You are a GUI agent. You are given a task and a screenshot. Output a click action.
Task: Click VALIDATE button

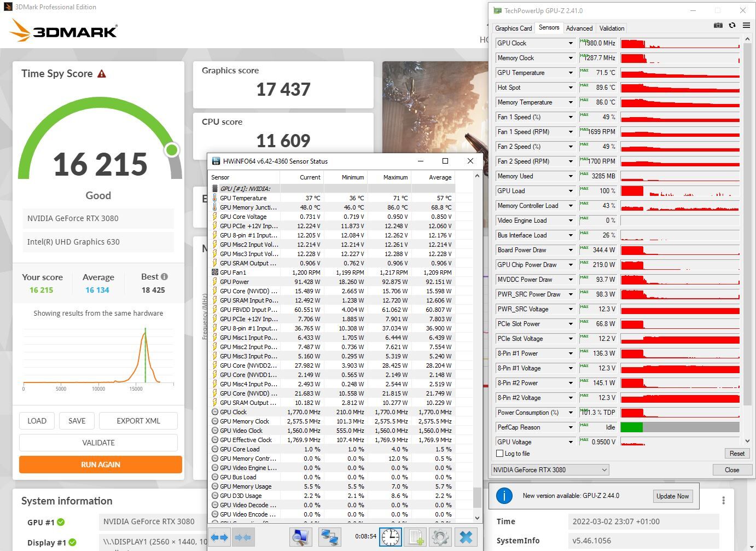tap(98, 443)
